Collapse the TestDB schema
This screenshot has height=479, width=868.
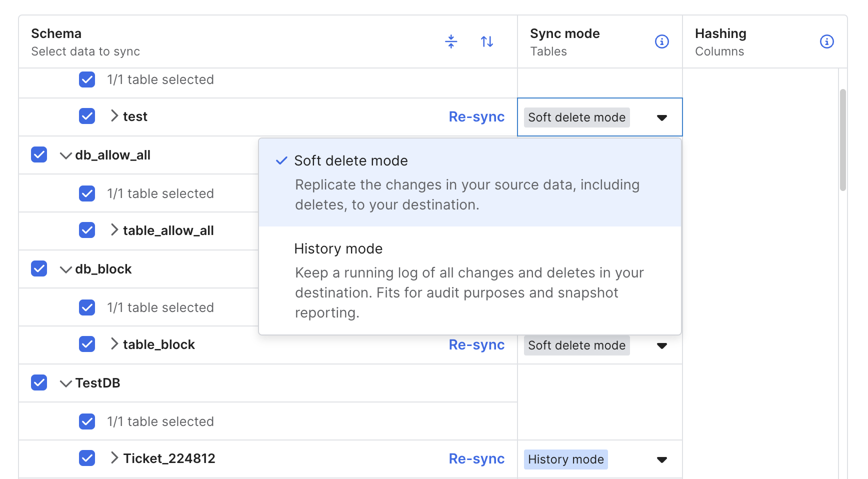click(65, 383)
